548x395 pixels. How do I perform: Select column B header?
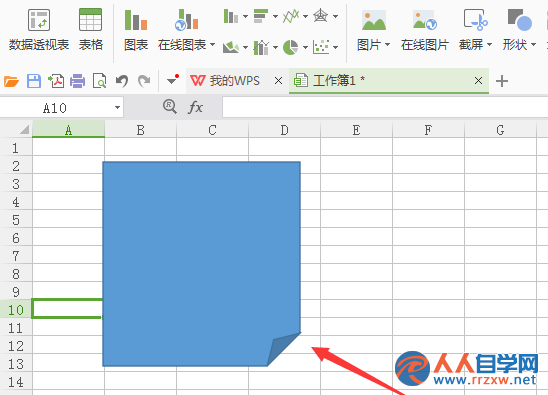(140, 129)
